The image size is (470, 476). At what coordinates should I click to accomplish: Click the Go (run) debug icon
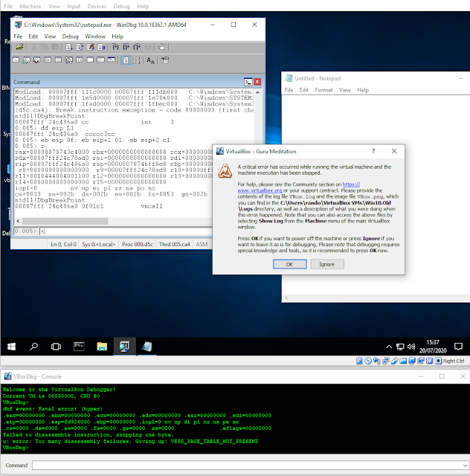click(x=69, y=47)
